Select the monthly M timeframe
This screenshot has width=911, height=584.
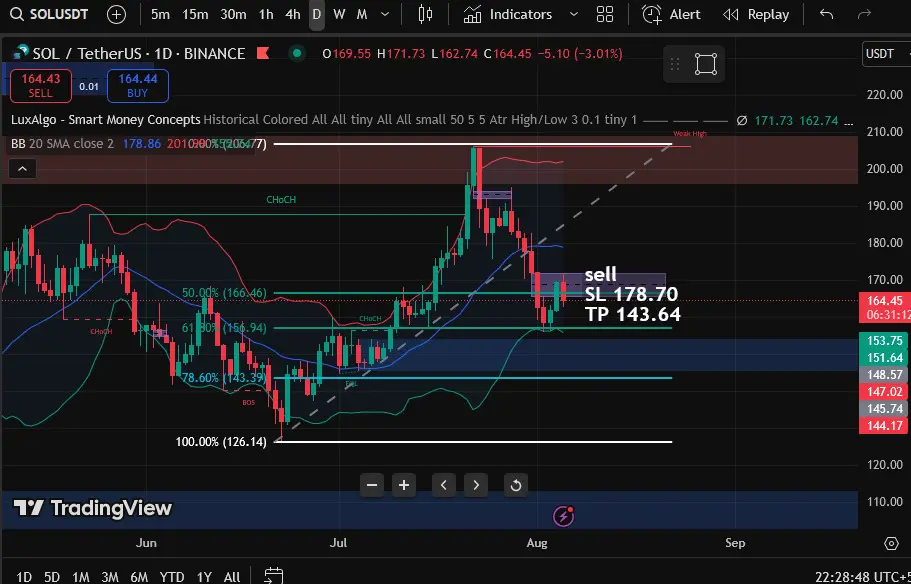click(362, 15)
